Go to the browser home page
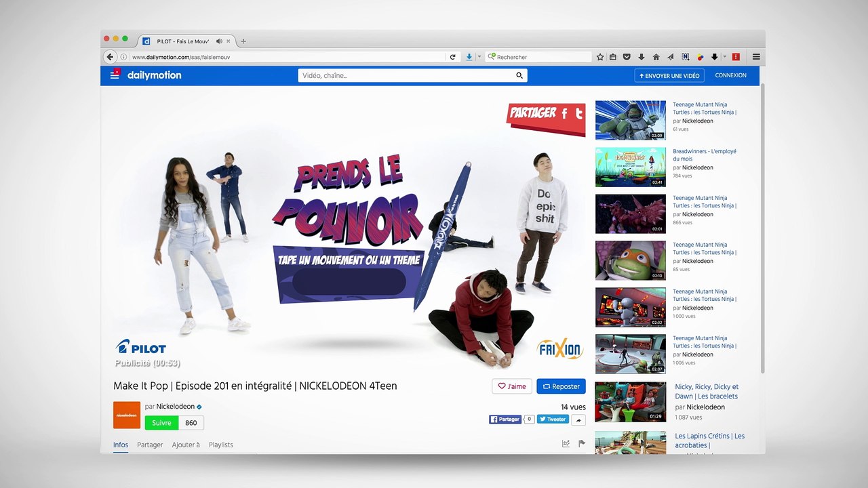868x488 pixels. [656, 57]
